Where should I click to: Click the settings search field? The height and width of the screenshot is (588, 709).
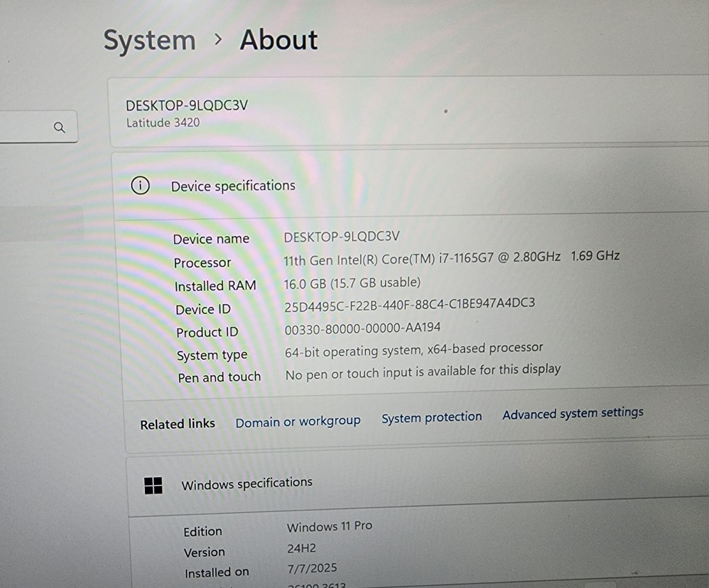(39, 127)
